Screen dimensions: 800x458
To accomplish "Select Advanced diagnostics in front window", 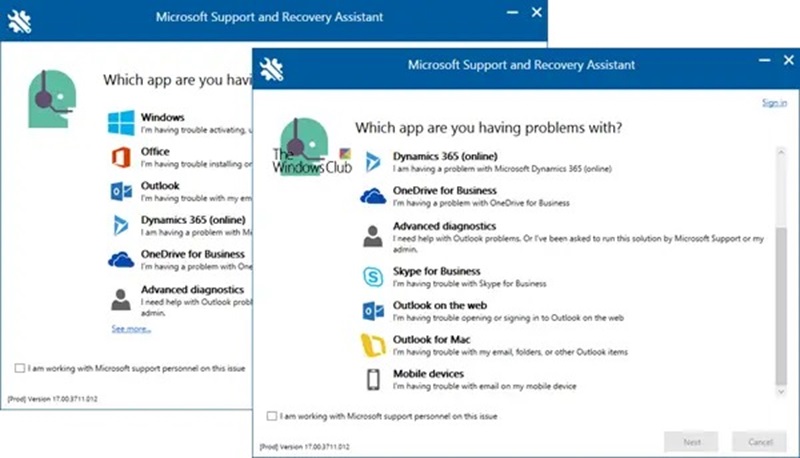I will 564,237.
